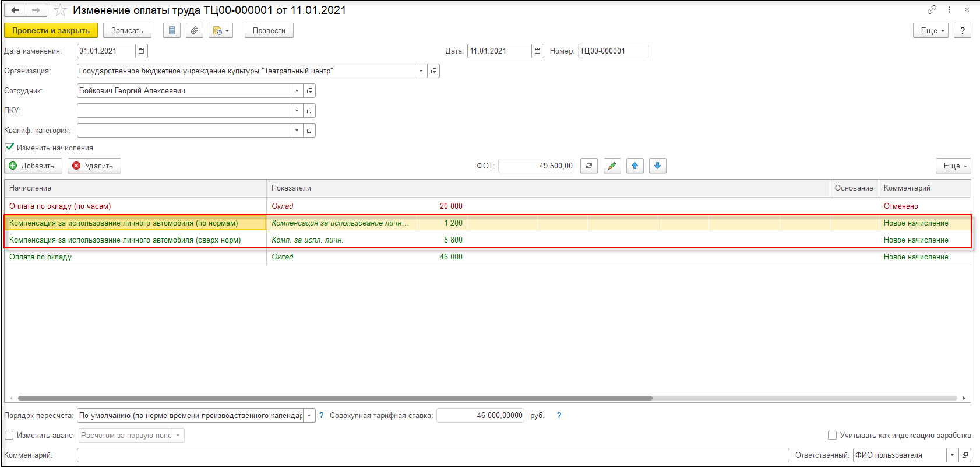
Task: Click Начисление column header
Action: point(135,188)
